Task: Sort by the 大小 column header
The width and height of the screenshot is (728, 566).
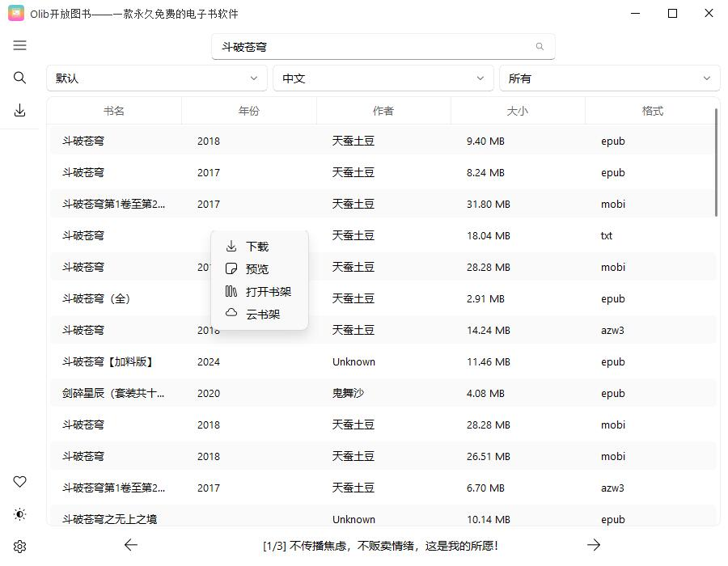Action: 517,111
